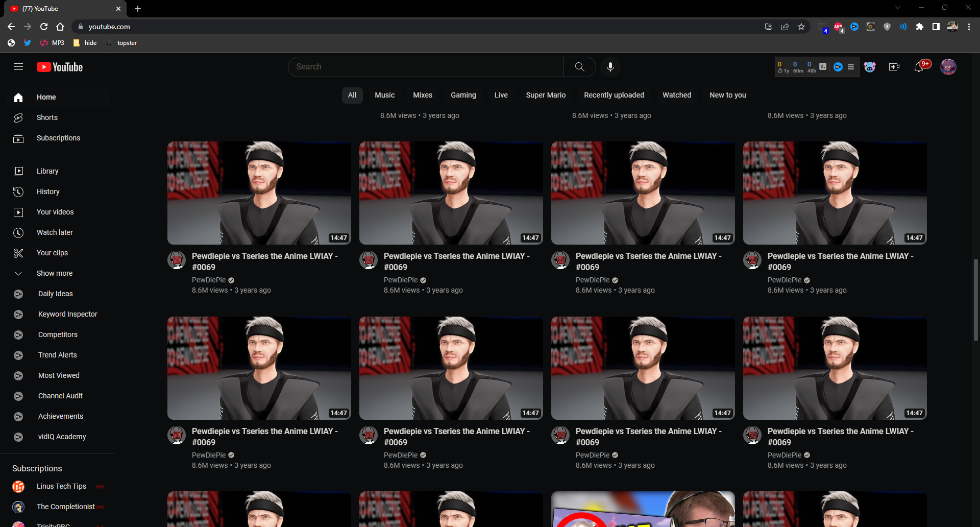Open the account avatar menu
The width and height of the screenshot is (980, 527).
pos(948,67)
